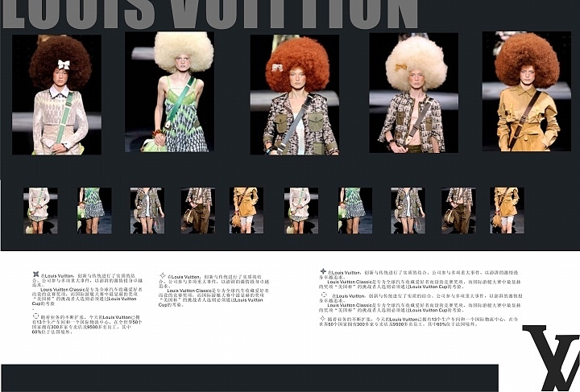Select the large photo of orange afro with bow and camo jacket
The image size is (580, 392).
click(295, 95)
